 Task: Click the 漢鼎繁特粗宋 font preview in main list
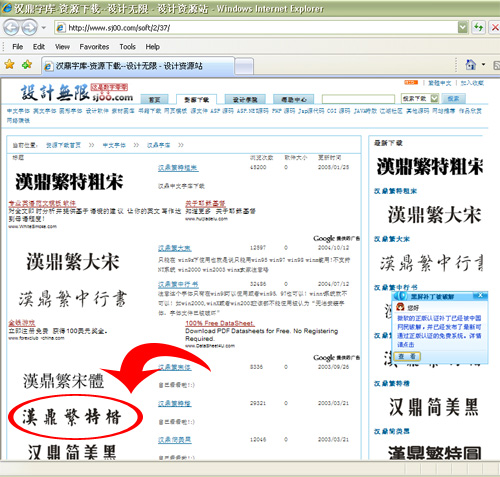click(69, 182)
